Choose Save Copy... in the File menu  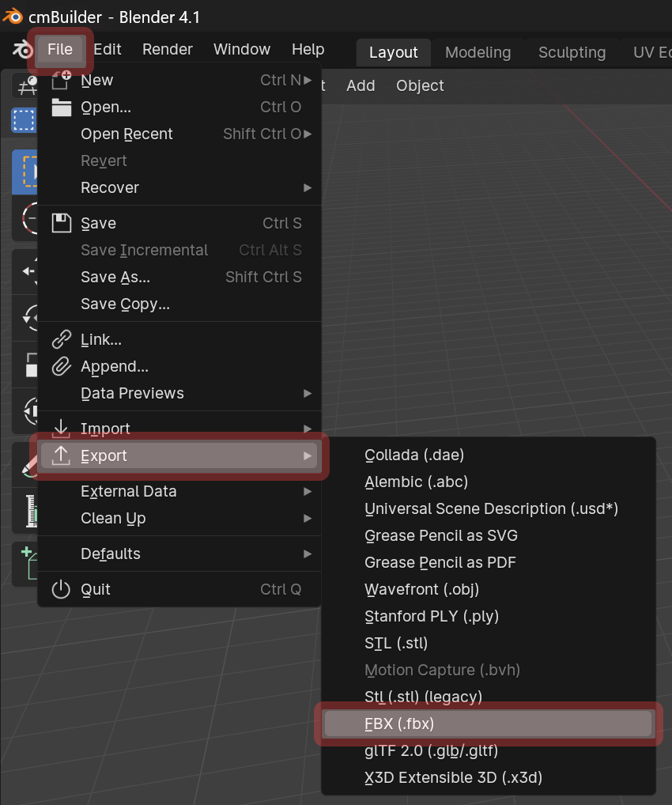181,304
